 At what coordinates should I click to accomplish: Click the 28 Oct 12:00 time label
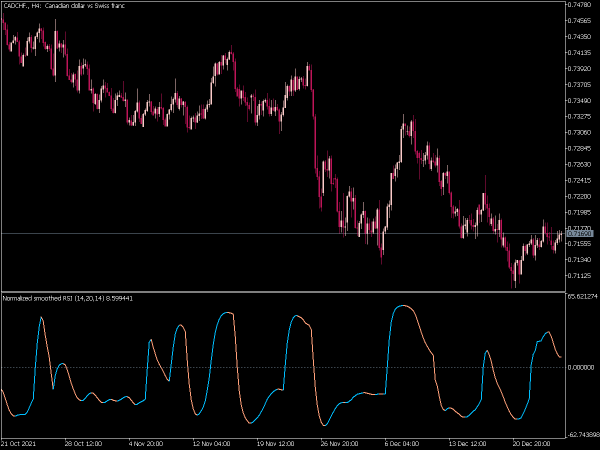[83, 443]
